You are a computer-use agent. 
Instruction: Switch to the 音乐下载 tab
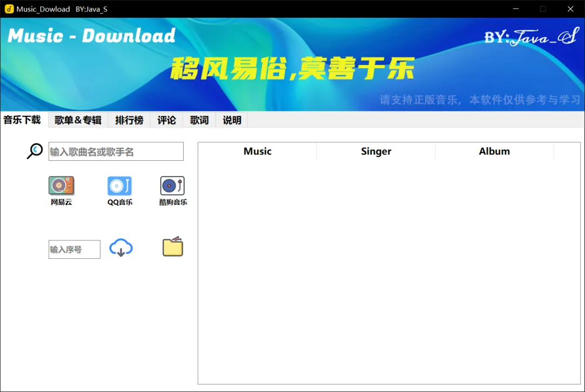[22, 120]
